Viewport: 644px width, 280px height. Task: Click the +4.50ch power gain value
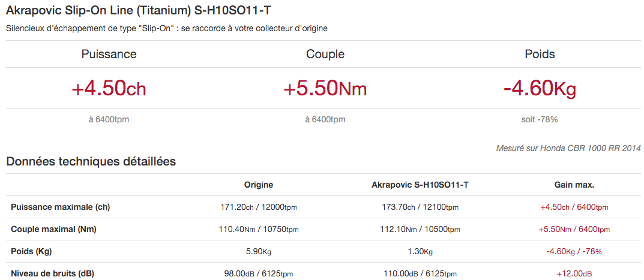pos(109,89)
